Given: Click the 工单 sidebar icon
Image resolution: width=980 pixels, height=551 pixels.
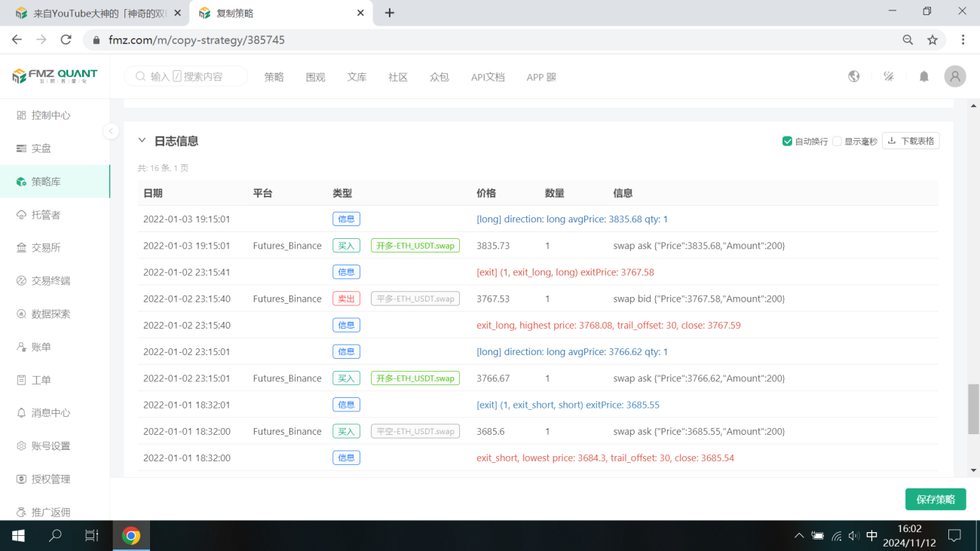Looking at the screenshot, I should [21, 380].
